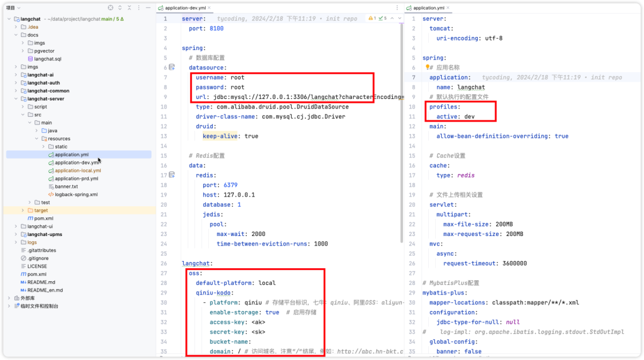Image resolution: width=644 pixels, height=360 pixels.
Task: Expand the target folder
Action: tap(23, 210)
